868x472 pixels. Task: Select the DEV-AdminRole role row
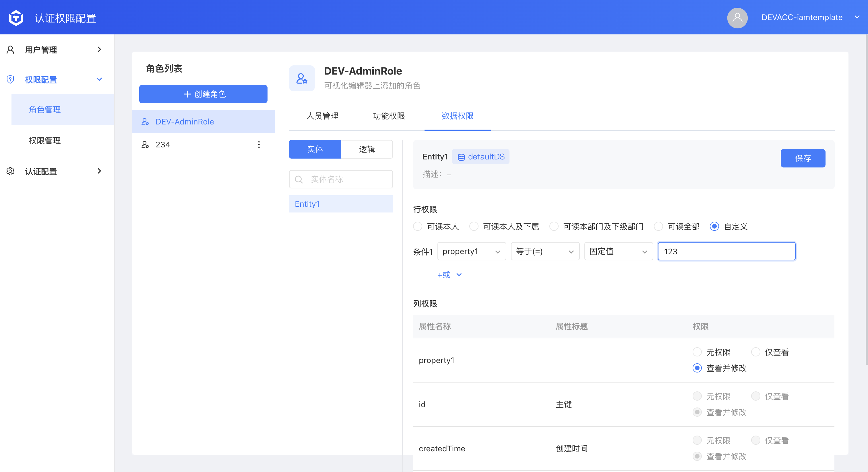203,122
